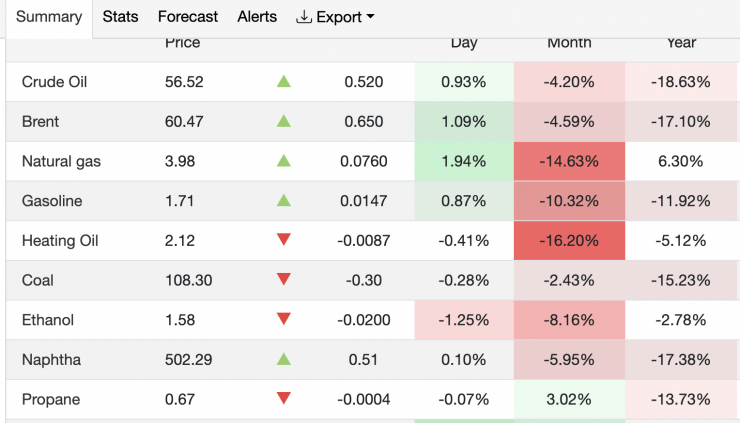Open the Export dropdown menu
Viewport: 740px width, 423px height.
[335, 17]
